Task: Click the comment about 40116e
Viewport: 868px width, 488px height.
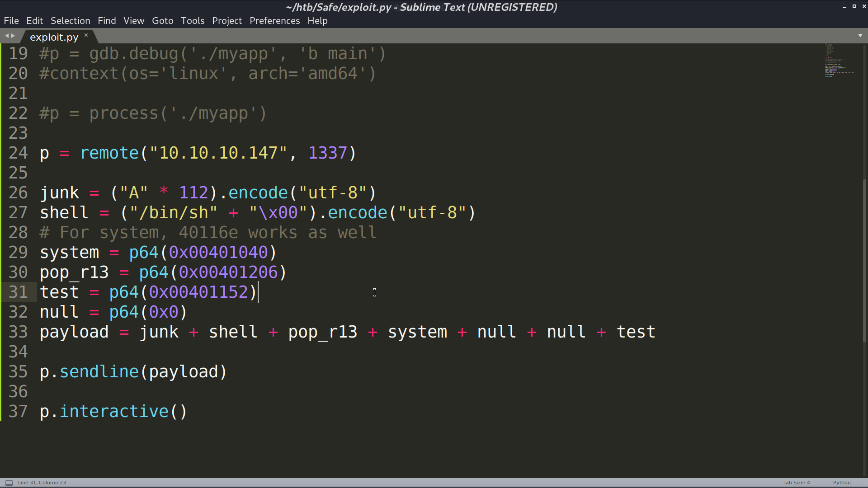Action: [x=208, y=233]
